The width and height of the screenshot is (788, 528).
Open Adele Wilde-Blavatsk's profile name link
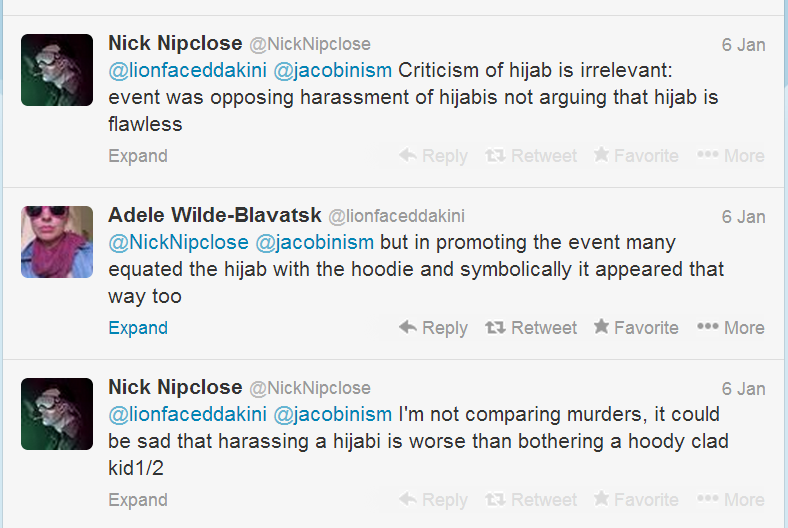(x=215, y=215)
